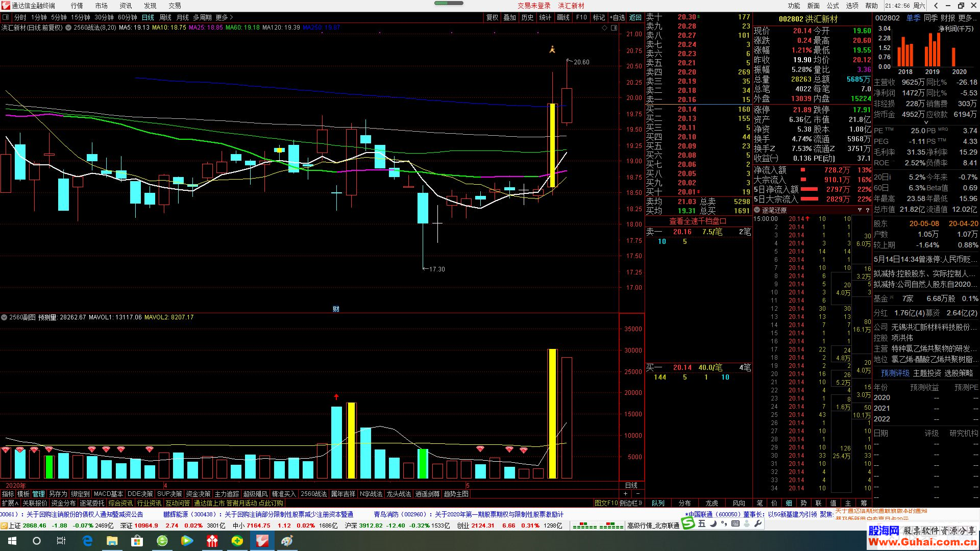The height and width of the screenshot is (551, 980).
Task: Click the back arrow in title bar
Action: pyautogui.click(x=936, y=6)
